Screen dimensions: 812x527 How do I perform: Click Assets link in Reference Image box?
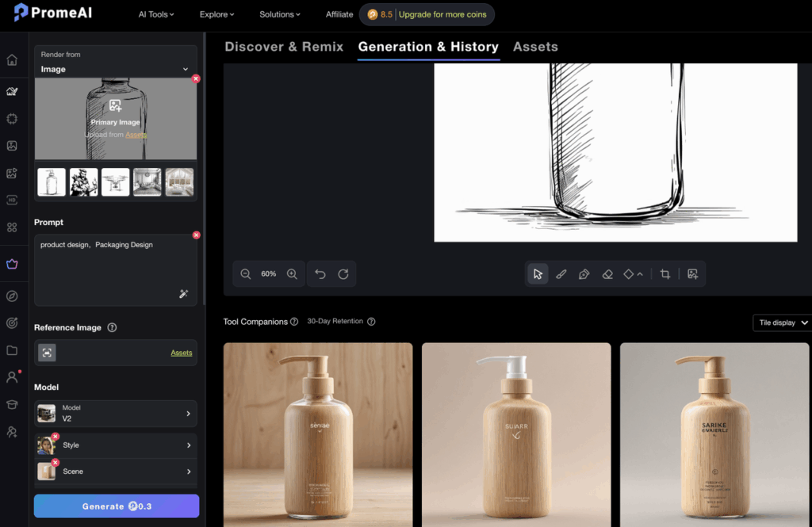click(182, 353)
